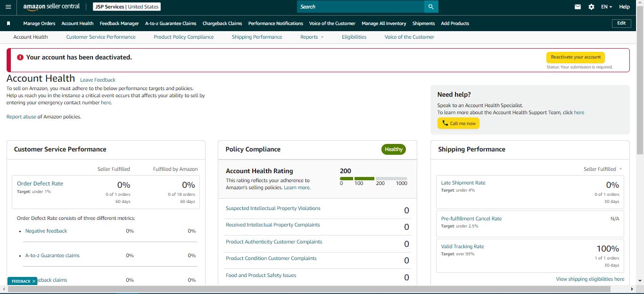The image size is (644, 294).
Task: Open the Seller Fulfilled shipping dropdown
Action: tap(603, 169)
